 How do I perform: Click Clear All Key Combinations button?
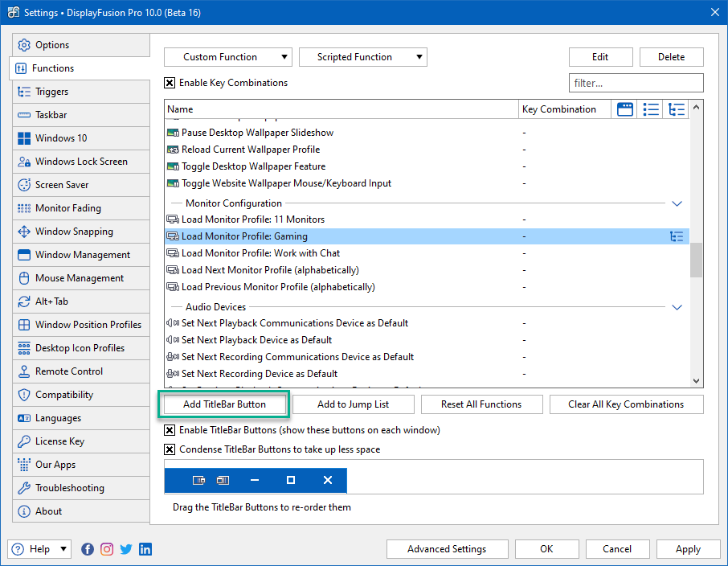point(626,404)
